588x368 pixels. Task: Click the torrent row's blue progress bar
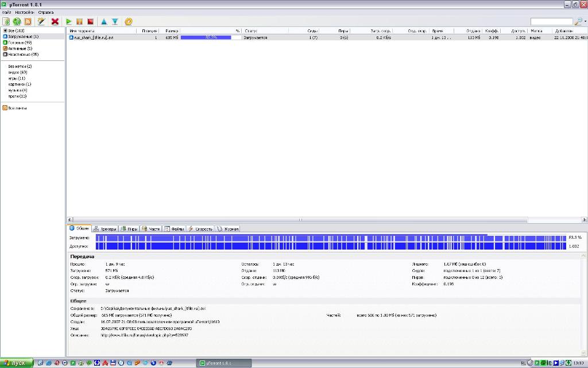[211, 37]
